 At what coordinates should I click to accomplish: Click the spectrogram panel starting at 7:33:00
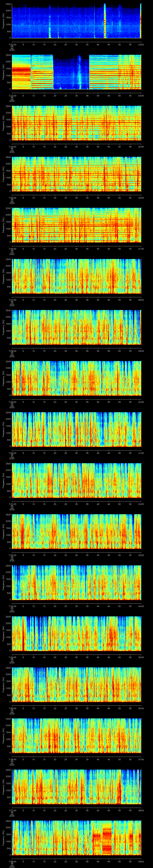tap(77, 583)
